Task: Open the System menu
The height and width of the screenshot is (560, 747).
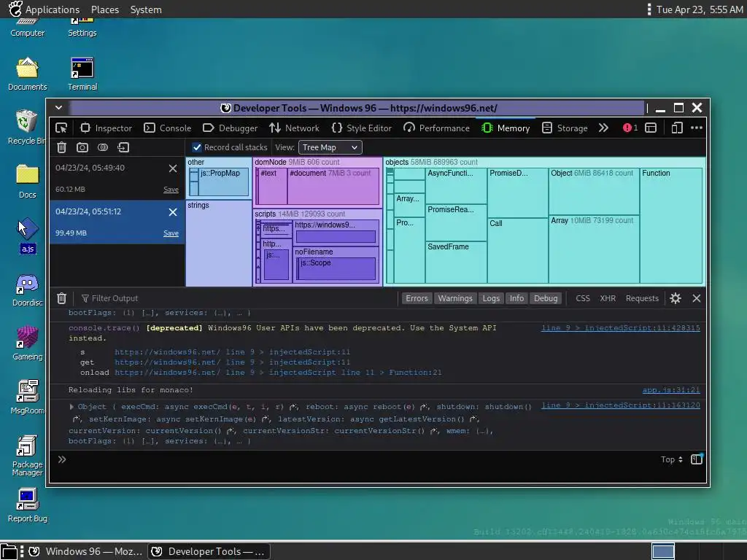Action: coord(146,9)
